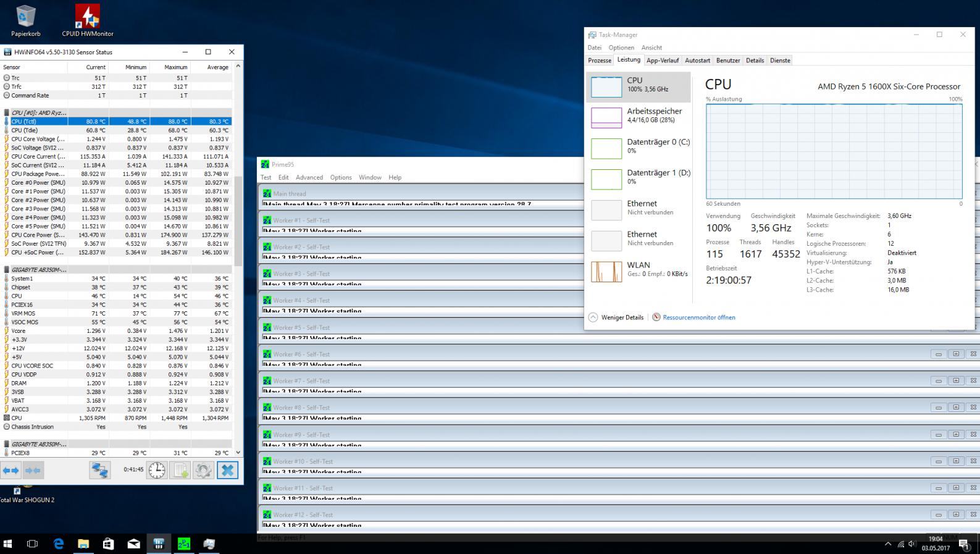Select Datenträger 0 (C:) performance item
The image size is (980, 554).
[x=639, y=148]
